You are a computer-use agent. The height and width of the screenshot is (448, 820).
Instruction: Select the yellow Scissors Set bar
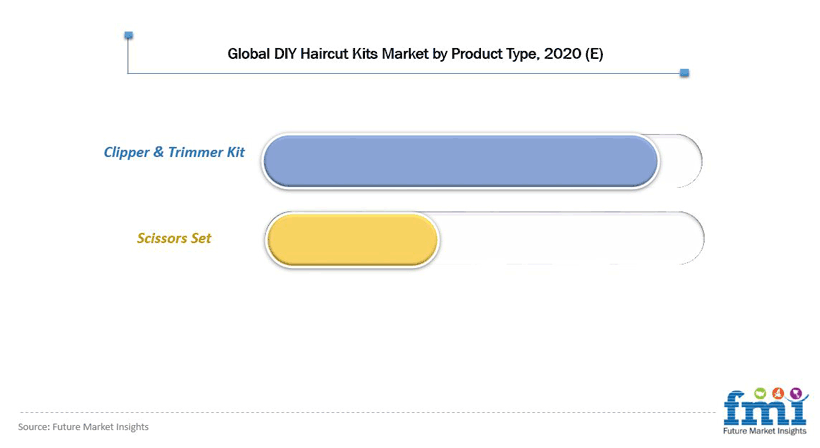click(x=352, y=239)
